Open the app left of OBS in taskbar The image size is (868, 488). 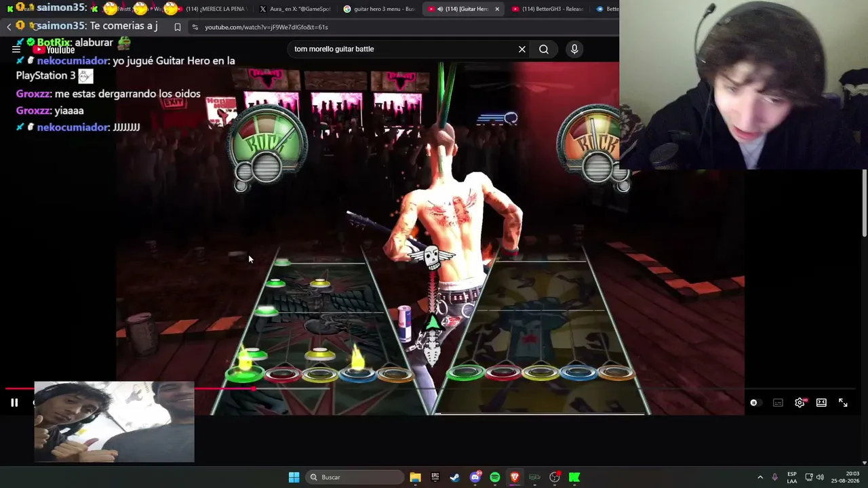click(x=534, y=477)
